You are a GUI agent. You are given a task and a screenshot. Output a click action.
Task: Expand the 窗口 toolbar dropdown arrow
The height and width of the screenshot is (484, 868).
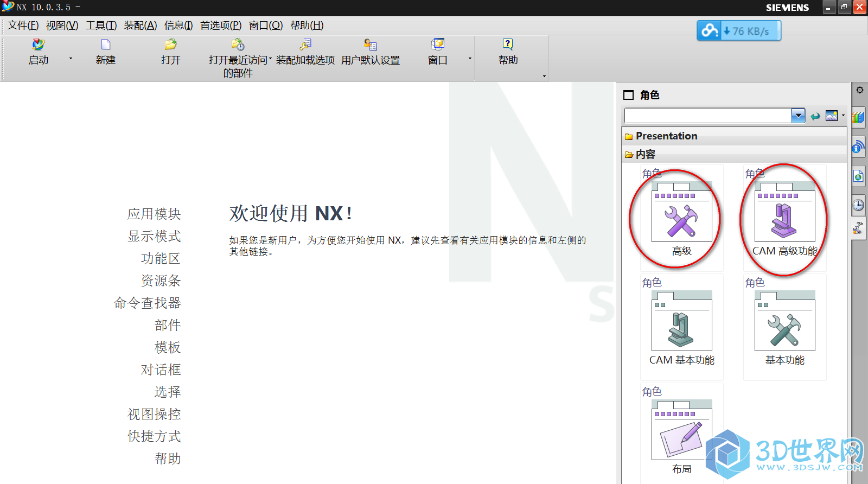click(470, 58)
